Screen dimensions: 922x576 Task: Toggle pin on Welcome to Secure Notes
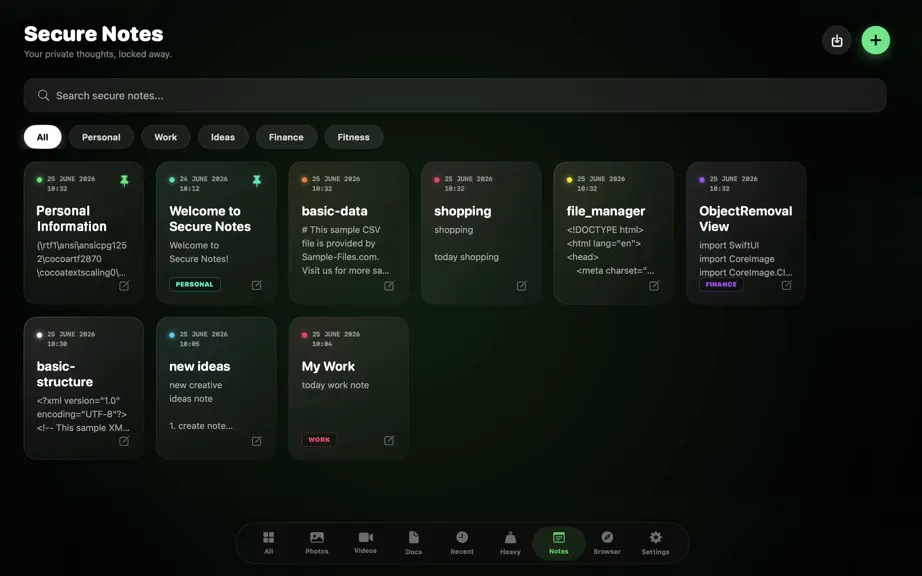257,180
